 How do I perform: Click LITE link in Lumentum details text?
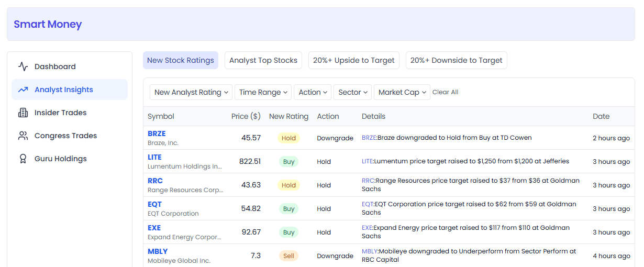tap(367, 161)
